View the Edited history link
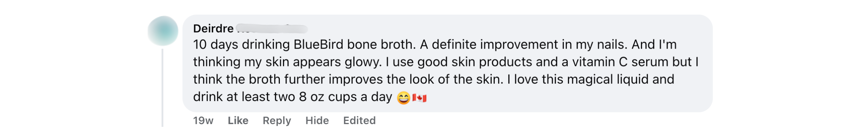This screenshot has width=868, height=139. click(x=359, y=121)
